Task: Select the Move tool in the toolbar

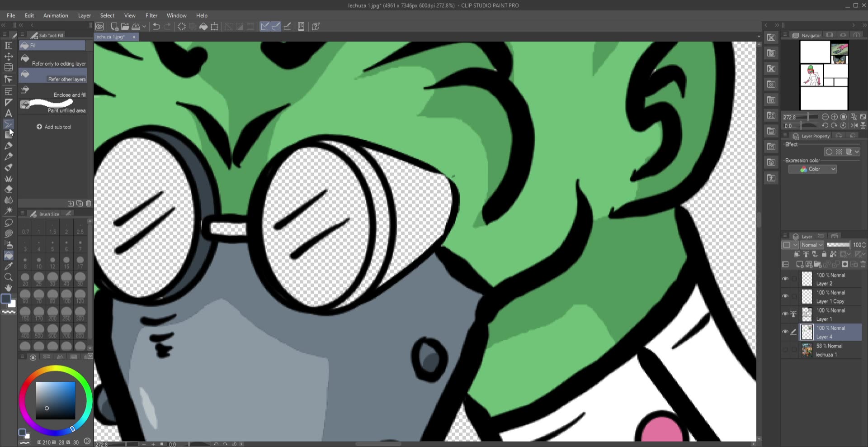Action: 9,57
